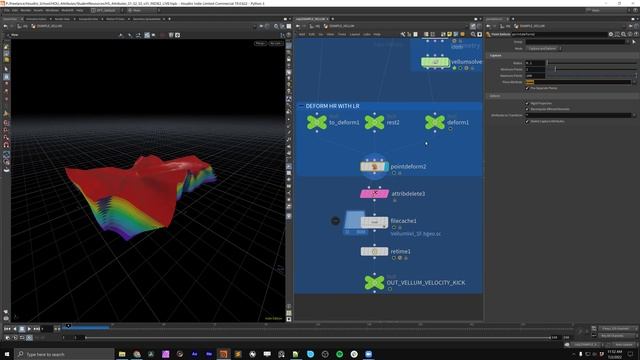Go back in the scene view path
Image resolution: width=640 pixels, height=360 pixels.
coord(5,26)
